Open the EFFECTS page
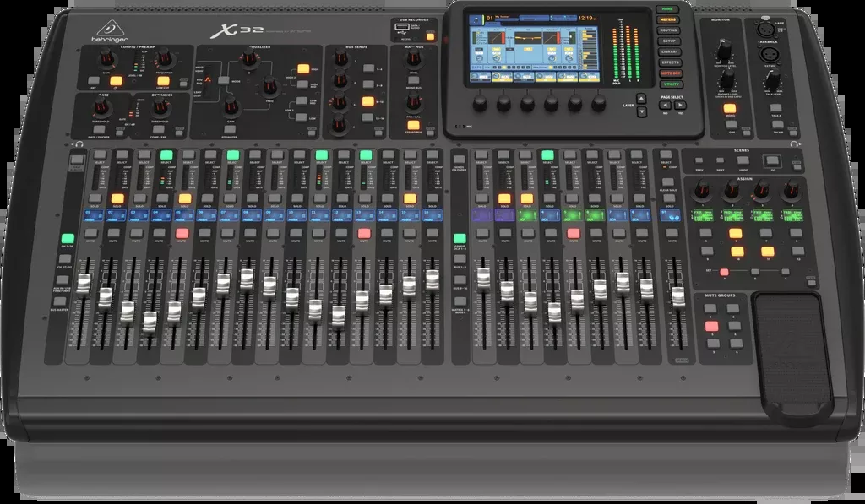The width and height of the screenshot is (865, 504). (670, 62)
